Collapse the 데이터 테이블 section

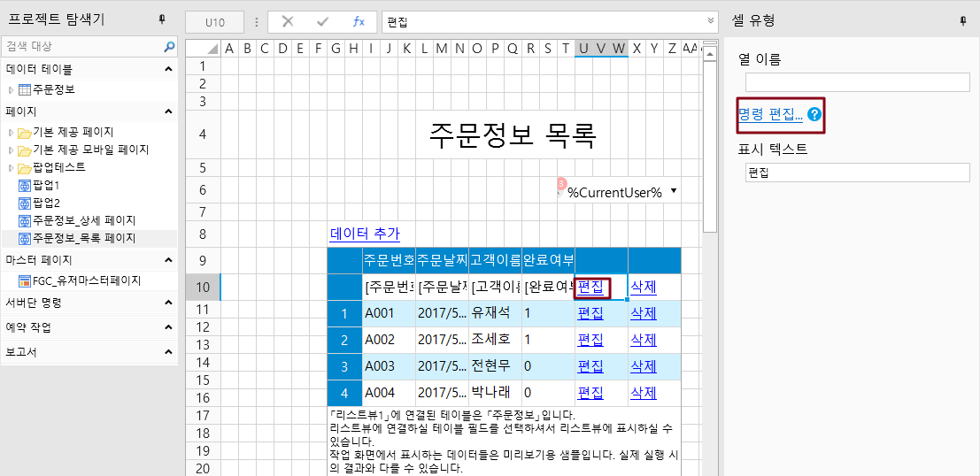coord(168,68)
